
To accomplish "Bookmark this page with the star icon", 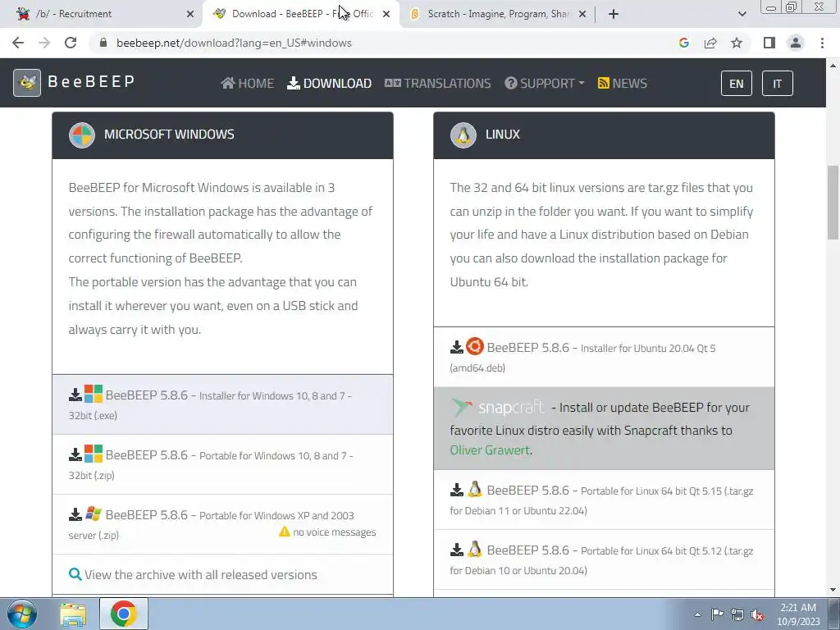I will click(x=737, y=43).
